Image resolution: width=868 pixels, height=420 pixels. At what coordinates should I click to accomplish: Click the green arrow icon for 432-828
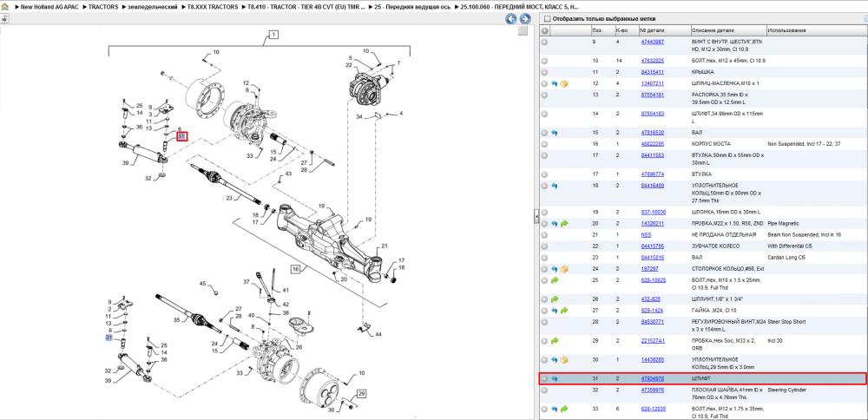point(555,299)
